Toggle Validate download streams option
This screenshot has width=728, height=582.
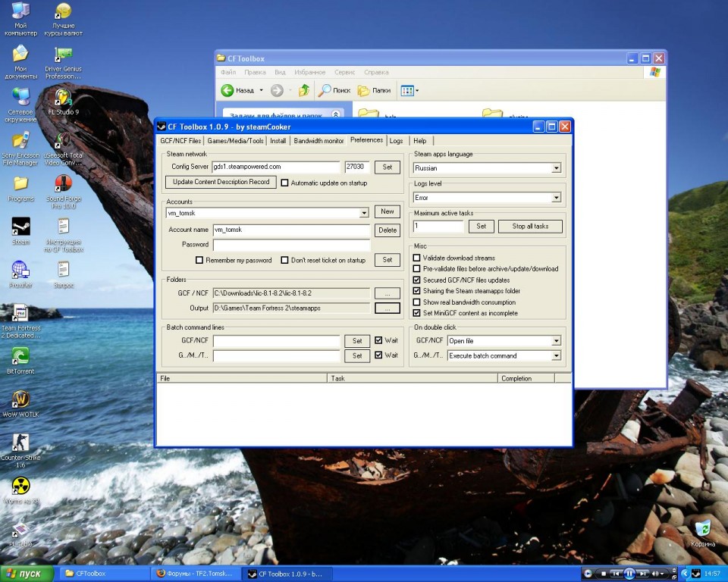click(416, 258)
